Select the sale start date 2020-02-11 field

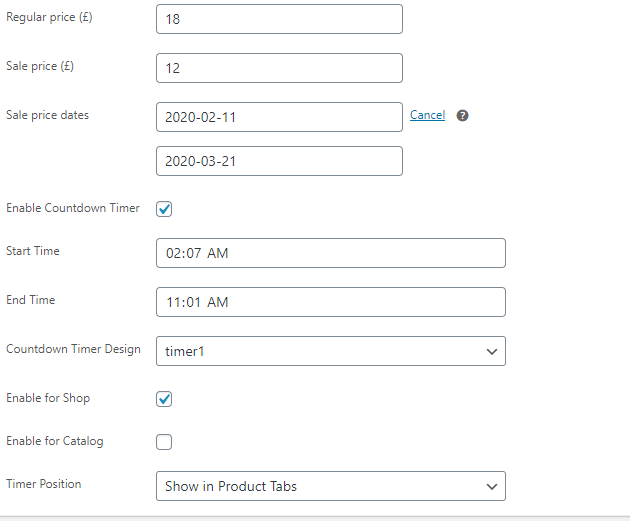click(279, 117)
